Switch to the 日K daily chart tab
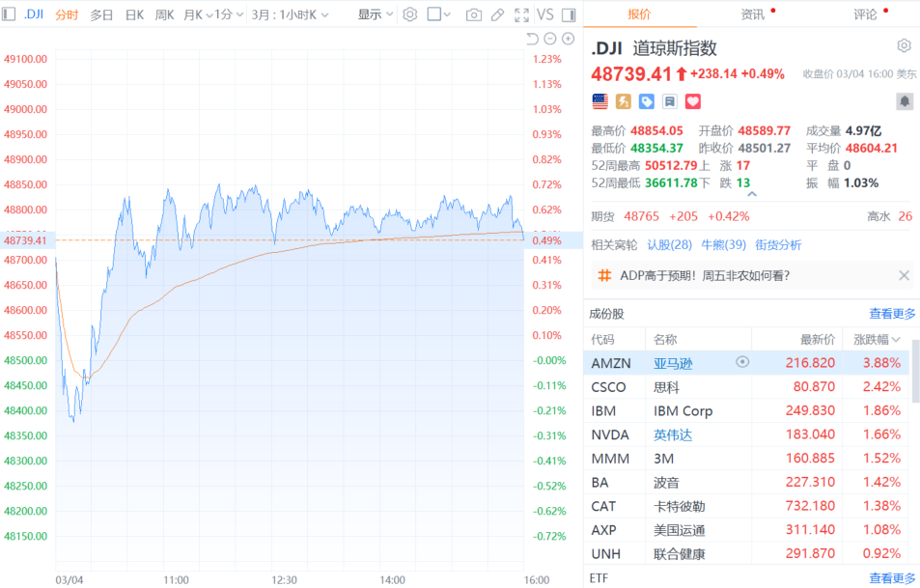Screen dimensions: 920x588 [x=134, y=14]
